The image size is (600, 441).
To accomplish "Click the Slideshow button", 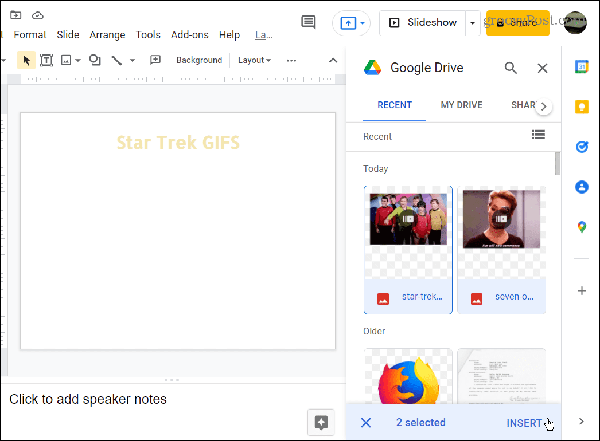I will pos(423,23).
